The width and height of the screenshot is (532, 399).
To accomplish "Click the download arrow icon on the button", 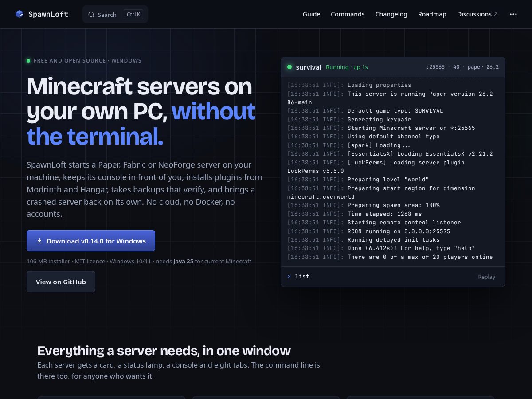I will tap(39, 241).
